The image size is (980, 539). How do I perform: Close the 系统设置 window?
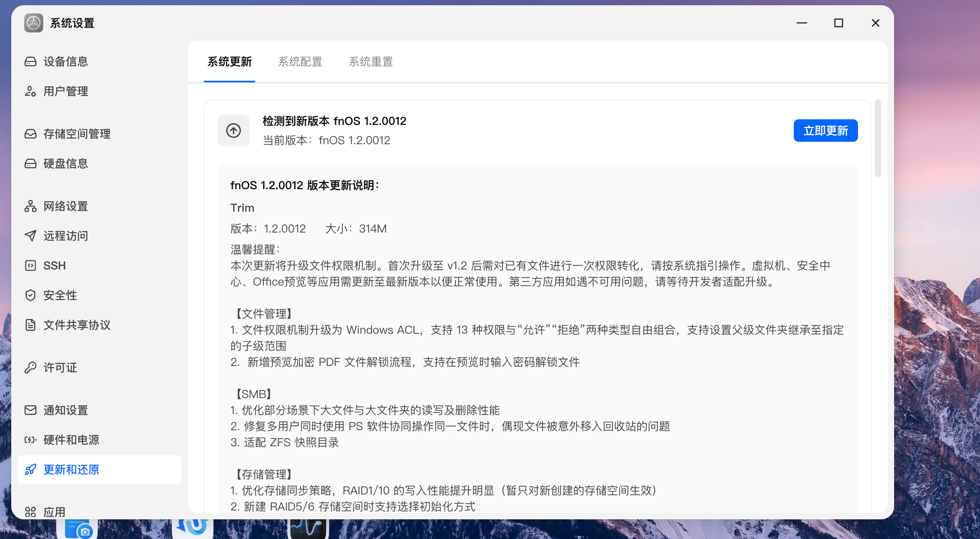coord(876,23)
